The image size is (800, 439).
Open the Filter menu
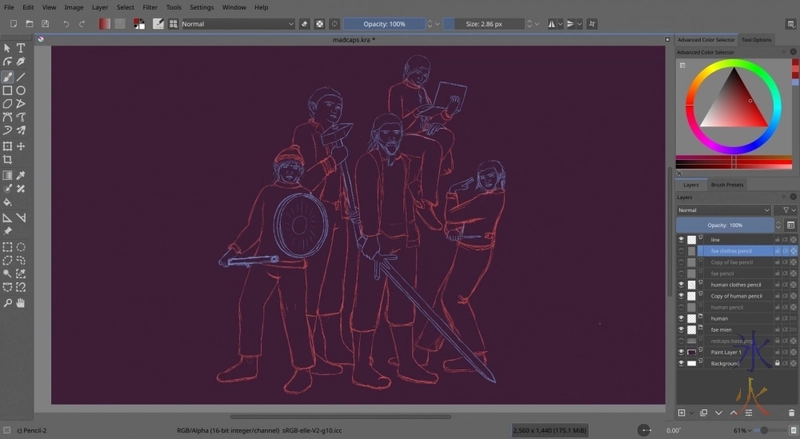[150, 7]
